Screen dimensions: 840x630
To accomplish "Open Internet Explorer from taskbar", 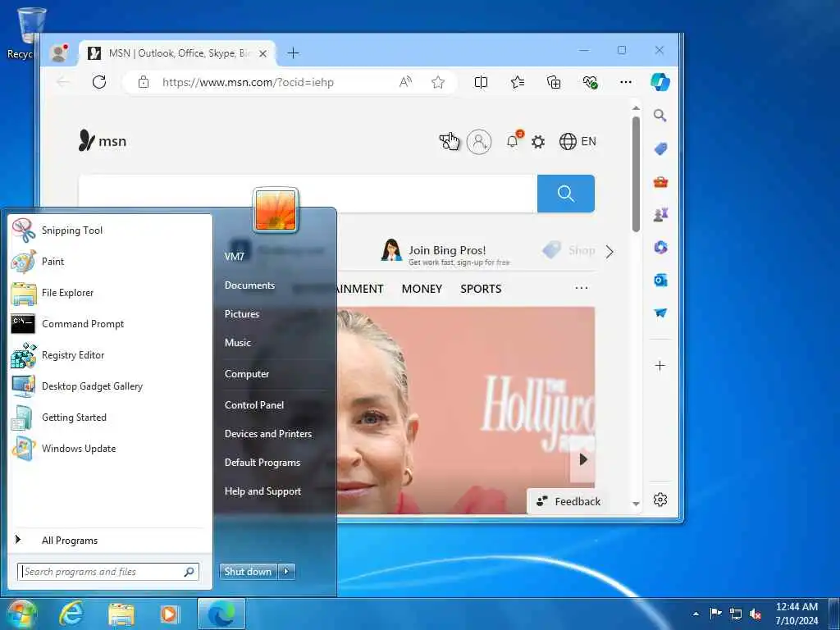I will coord(72,614).
